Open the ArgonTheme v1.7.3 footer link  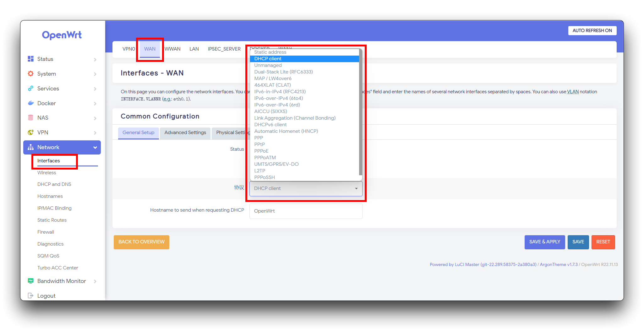coord(559,264)
